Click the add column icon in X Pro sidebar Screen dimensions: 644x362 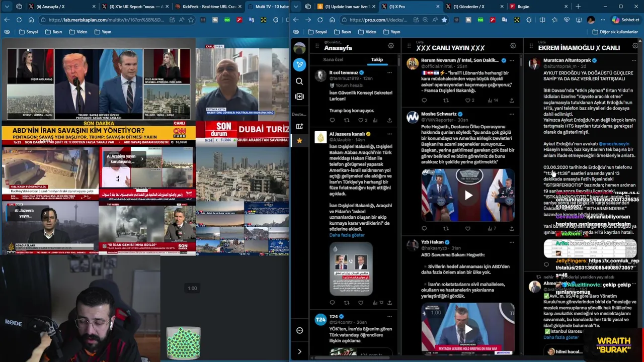coord(299,97)
